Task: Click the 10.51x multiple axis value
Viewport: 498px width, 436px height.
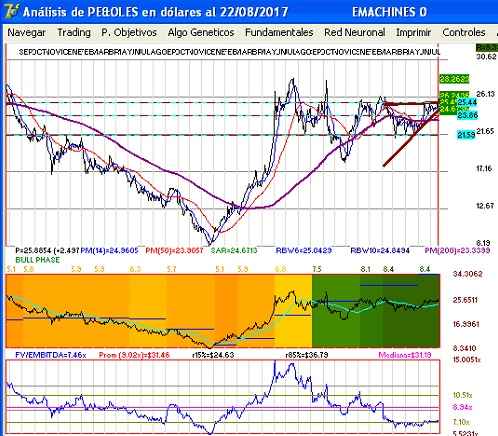Action: 462,395
